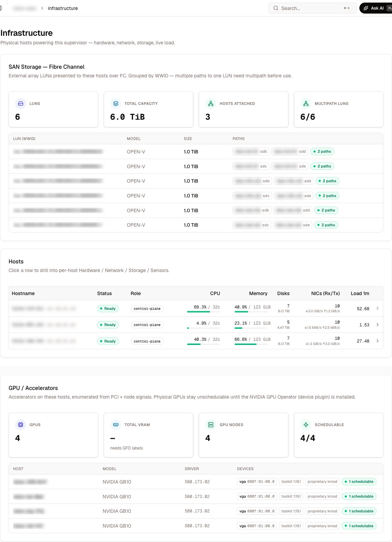Click the needs GFD labels note

coord(126,448)
